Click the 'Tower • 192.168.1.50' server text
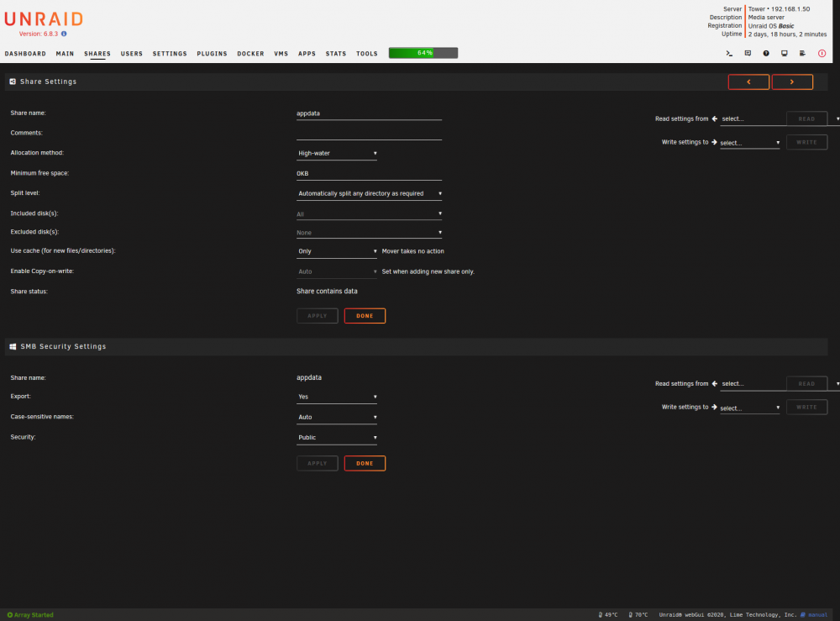The height and width of the screenshot is (621, 840). click(779, 9)
